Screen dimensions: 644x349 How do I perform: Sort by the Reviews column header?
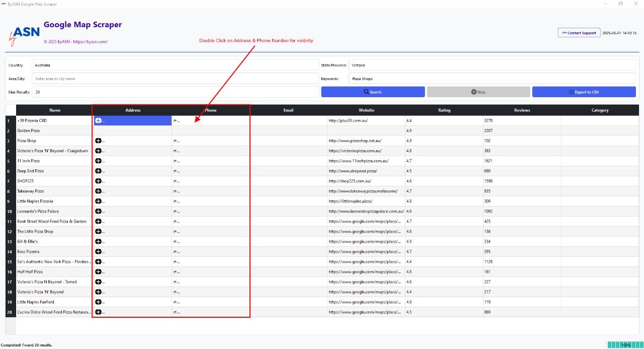(x=522, y=110)
